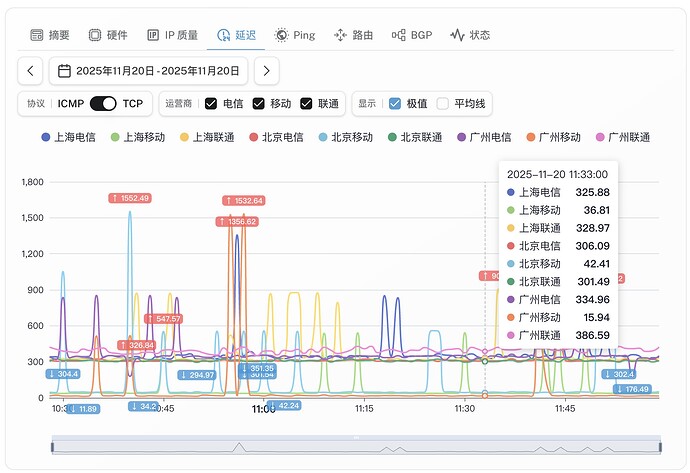Viewport: 690px width, 473px height.
Task: Open the date range picker field
Action: [x=148, y=71]
